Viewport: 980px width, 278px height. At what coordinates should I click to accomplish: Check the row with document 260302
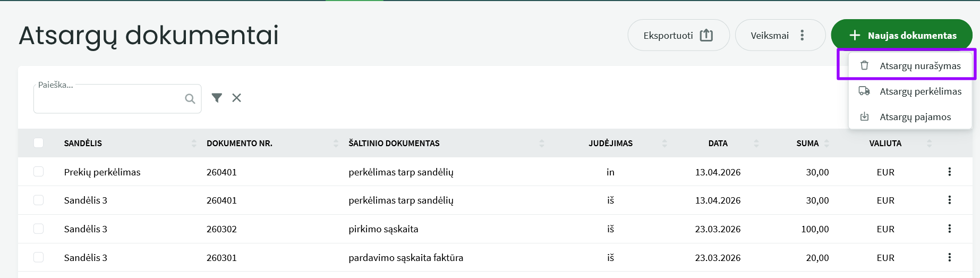click(38, 229)
